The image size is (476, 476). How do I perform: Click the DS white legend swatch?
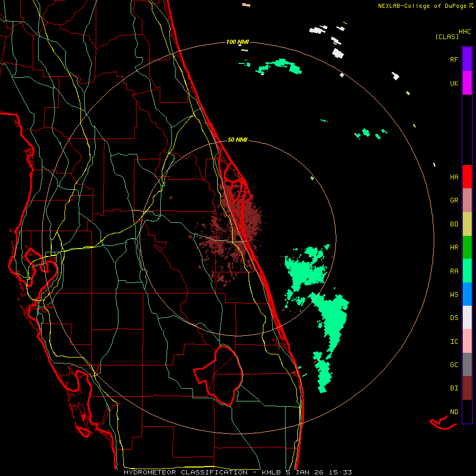(467, 317)
